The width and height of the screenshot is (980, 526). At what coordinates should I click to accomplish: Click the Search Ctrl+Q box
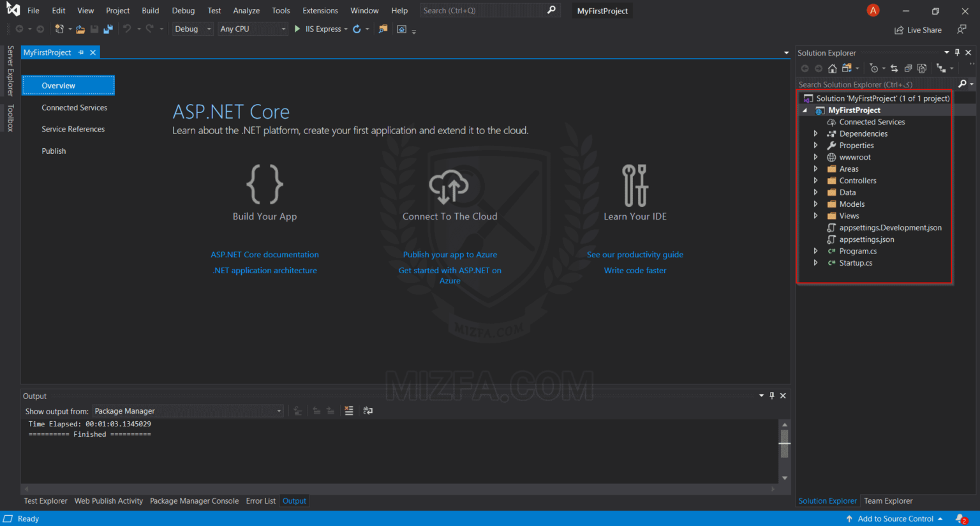(x=484, y=10)
